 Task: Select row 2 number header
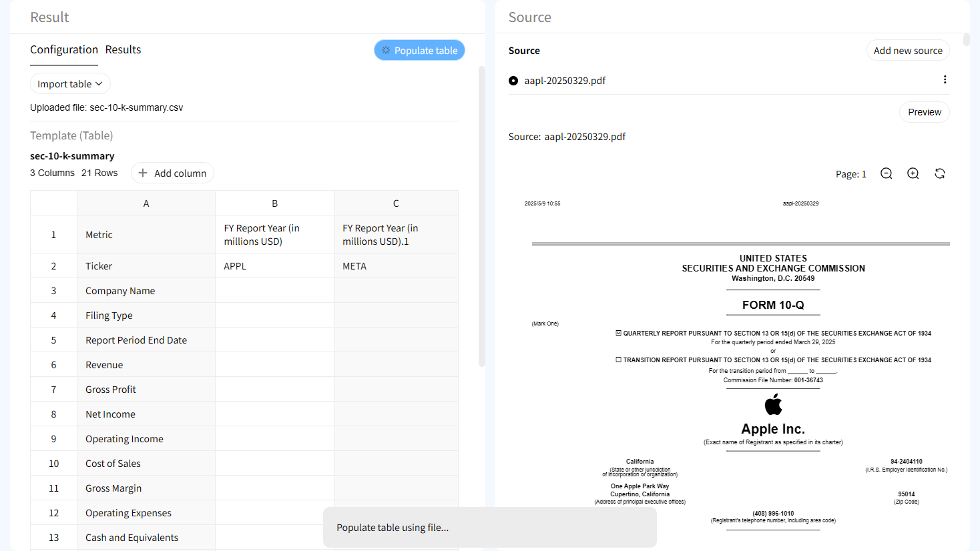pos(54,266)
